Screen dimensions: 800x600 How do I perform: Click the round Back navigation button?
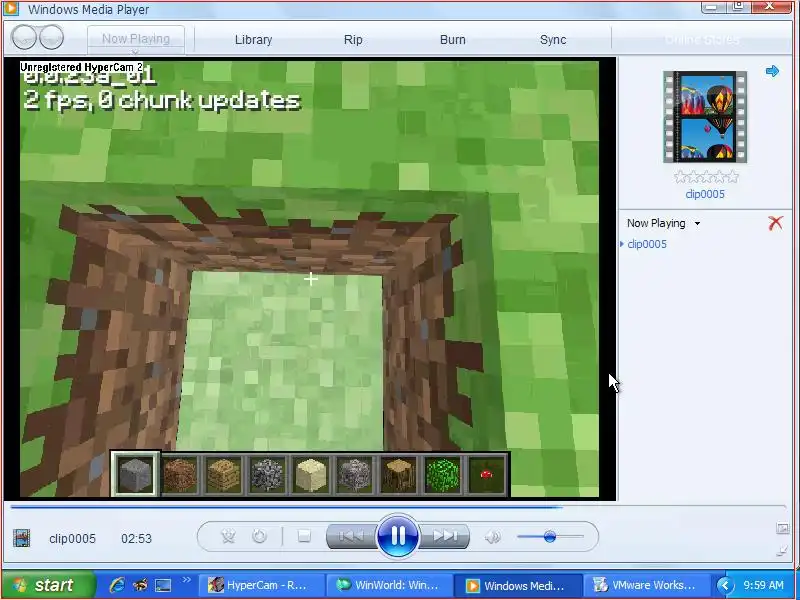[x=24, y=37]
